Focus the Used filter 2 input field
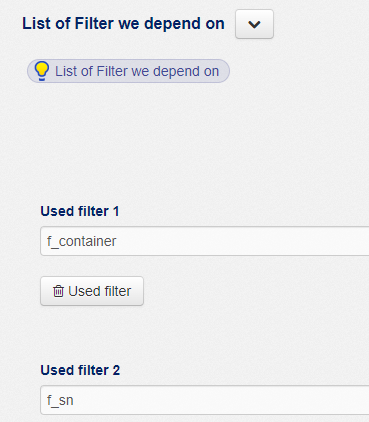This screenshot has height=422, width=369. coord(205,400)
